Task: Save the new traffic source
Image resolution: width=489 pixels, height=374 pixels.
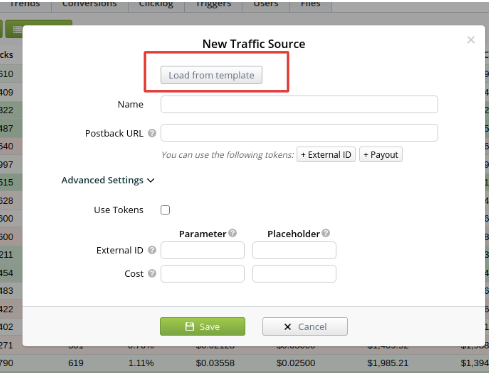Action: click(x=202, y=326)
